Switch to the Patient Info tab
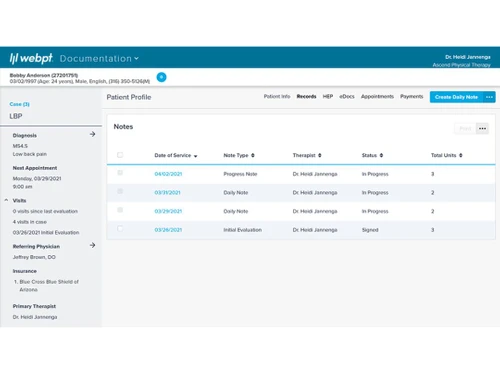 point(277,96)
